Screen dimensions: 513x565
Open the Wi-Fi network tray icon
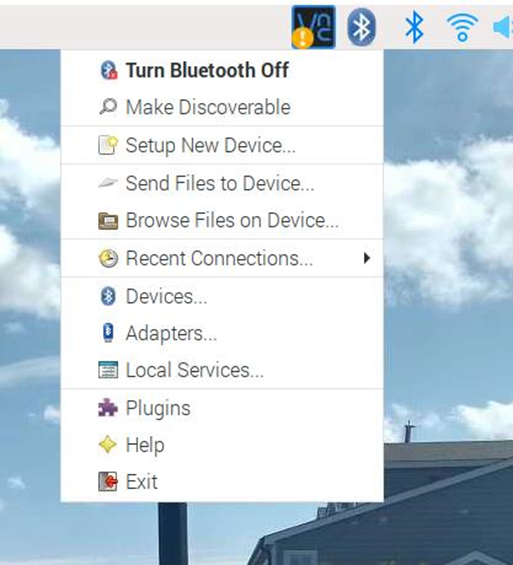(463, 27)
